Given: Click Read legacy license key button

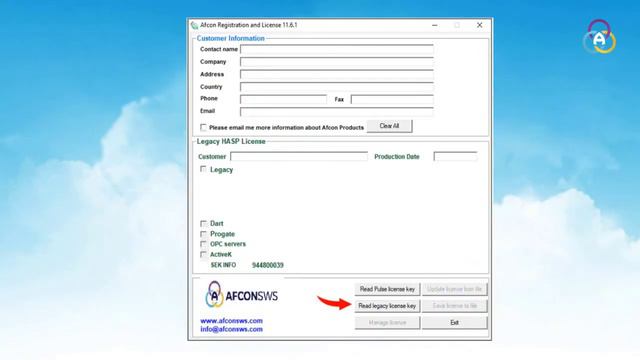Looking at the screenshot, I should tap(387, 306).
